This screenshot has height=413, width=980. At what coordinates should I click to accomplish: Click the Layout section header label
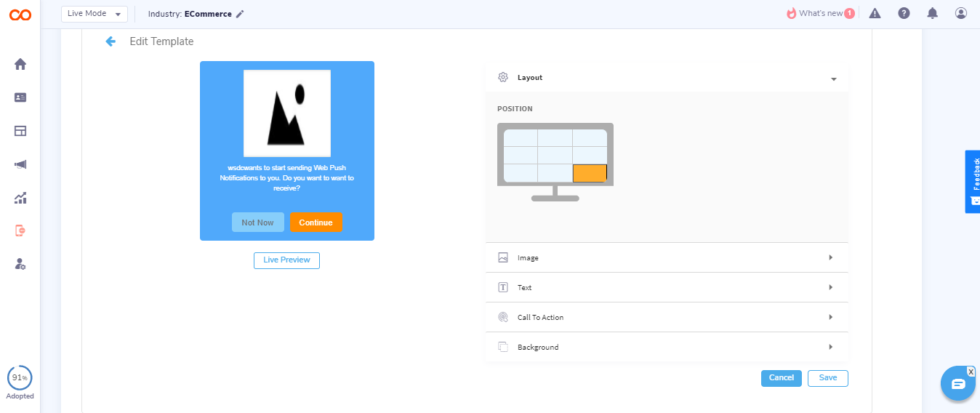(530, 78)
